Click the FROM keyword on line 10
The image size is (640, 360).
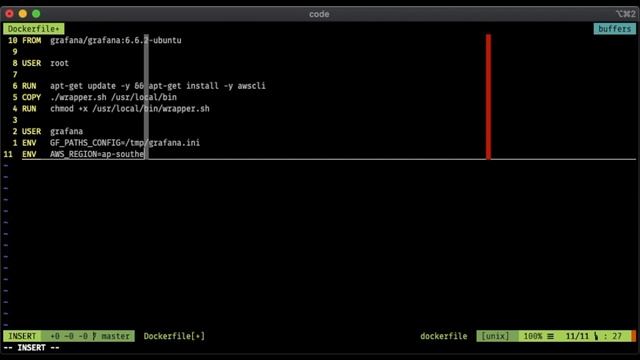pos(31,40)
